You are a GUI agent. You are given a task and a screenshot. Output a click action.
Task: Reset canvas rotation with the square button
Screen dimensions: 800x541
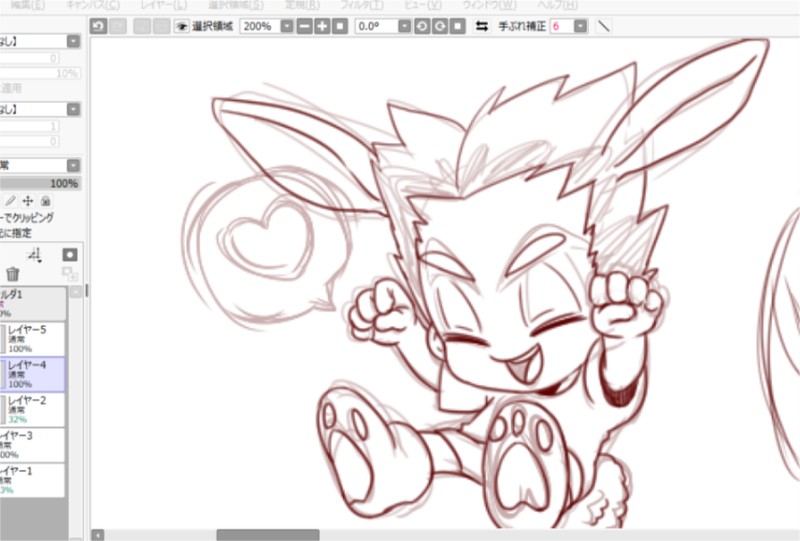pos(458,26)
